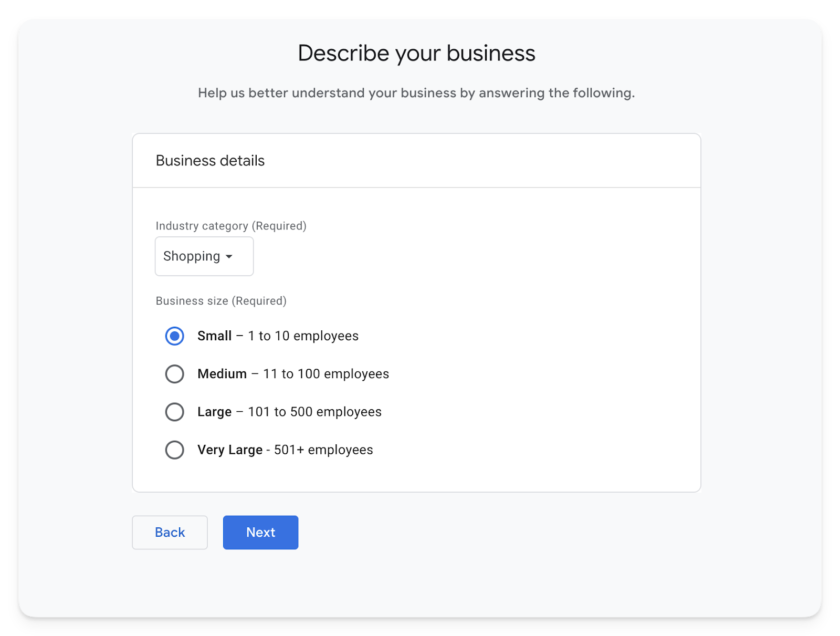Open the Shopping industry category dropdown
The image size is (840, 636).
(204, 256)
